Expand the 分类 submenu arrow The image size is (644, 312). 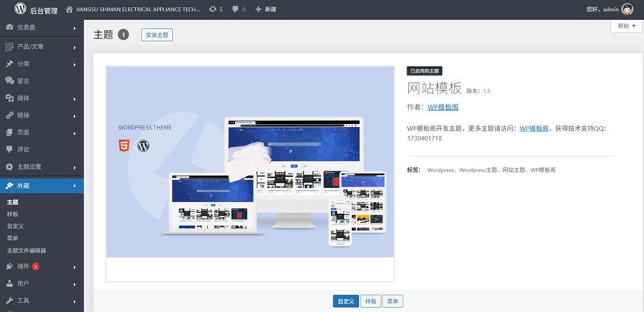click(x=75, y=65)
